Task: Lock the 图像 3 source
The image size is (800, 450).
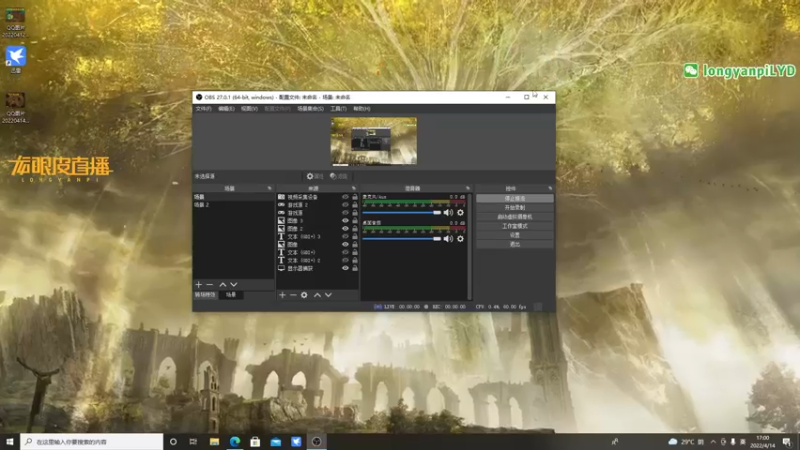Action: (x=355, y=221)
